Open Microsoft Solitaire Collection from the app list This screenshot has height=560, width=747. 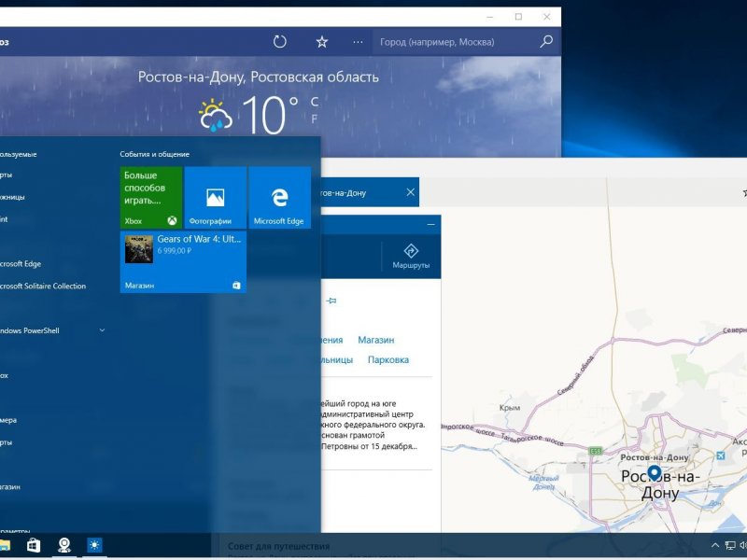[x=42, y=286]
